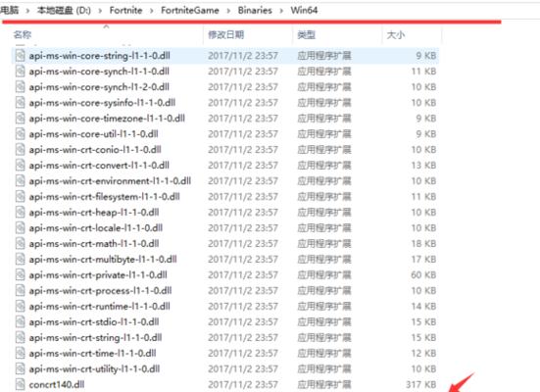Select file api-ms-win-crt-time-l1-1-0.dll
Screen dimensions: 540x392
pyautogui.click(x=92, y=354)
